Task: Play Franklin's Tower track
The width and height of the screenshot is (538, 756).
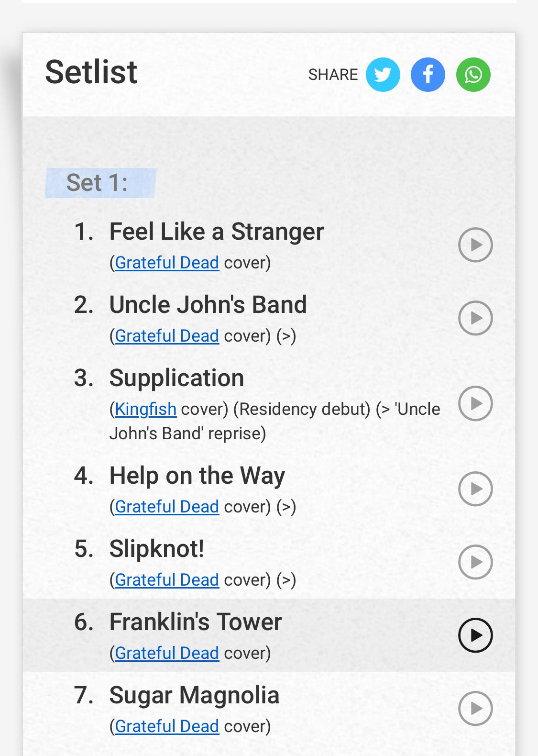Action: 475,635
